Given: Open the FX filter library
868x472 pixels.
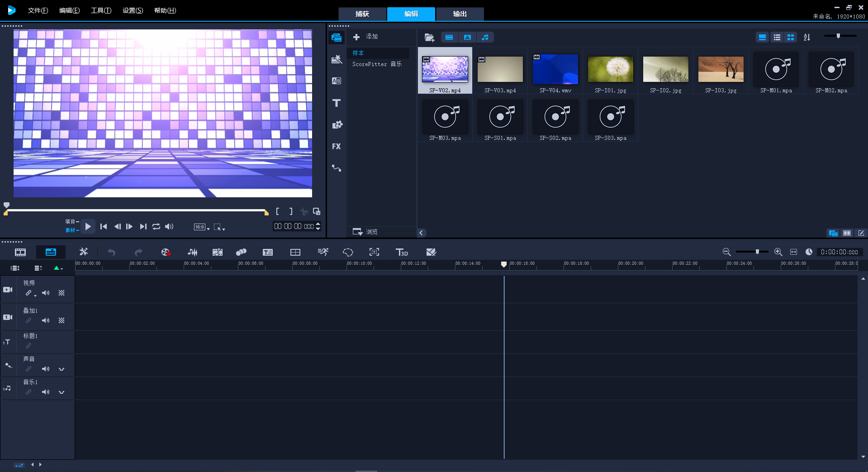Looking at the screenshot, I should tap(336, 147).
